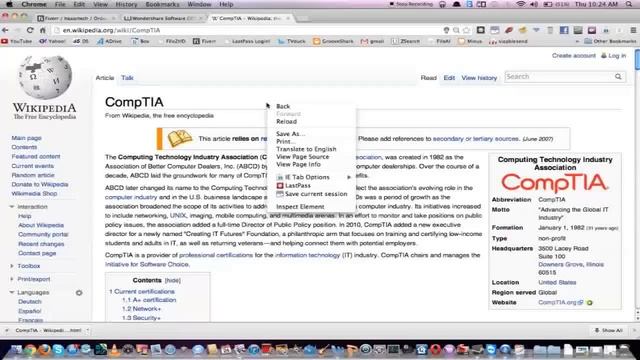Open the History menu in menu bar
This screenshot has width=640, height=360.
126,4
